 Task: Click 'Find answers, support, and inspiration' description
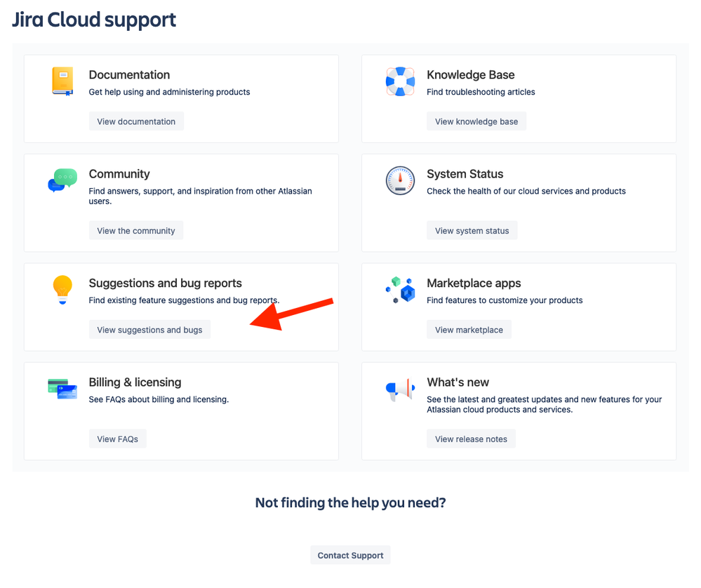point(200,196)
